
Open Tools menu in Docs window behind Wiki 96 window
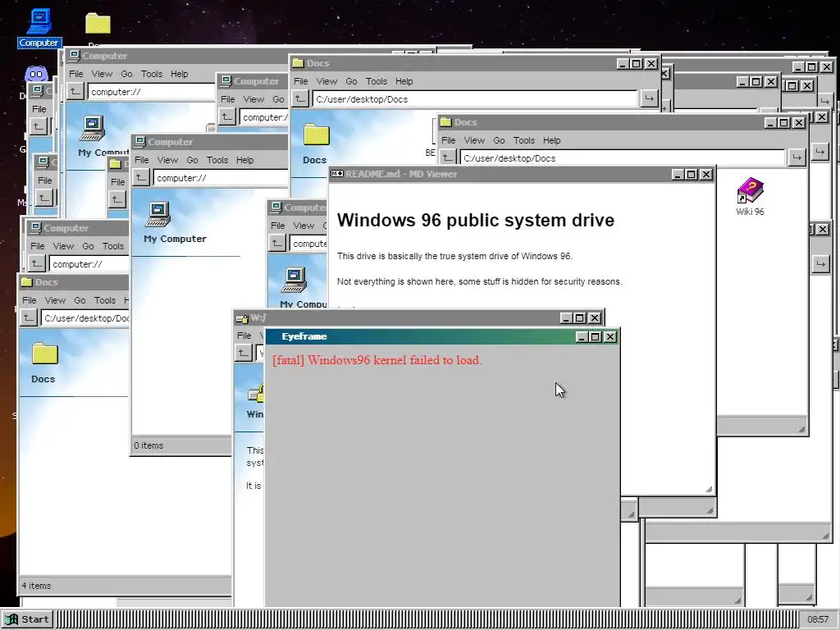tap(376, 81)
